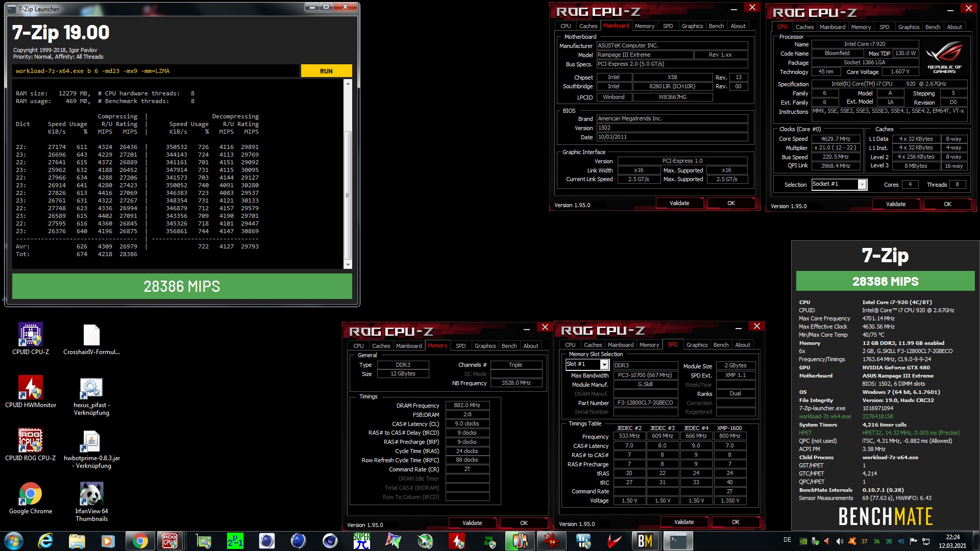Open the CPUID CPU-Z desktop shortcut
Viewport: 980px width, 551px height.
point(31,339)
